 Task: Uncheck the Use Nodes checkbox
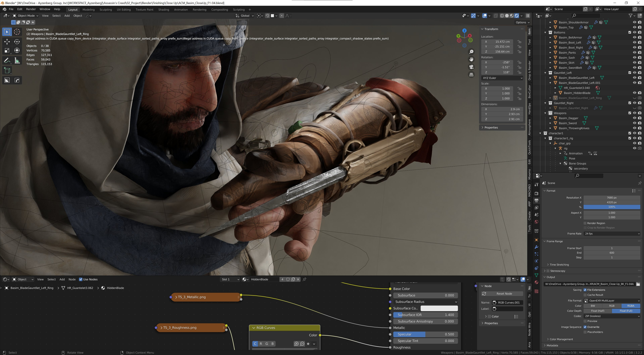(x=81, y=279)
